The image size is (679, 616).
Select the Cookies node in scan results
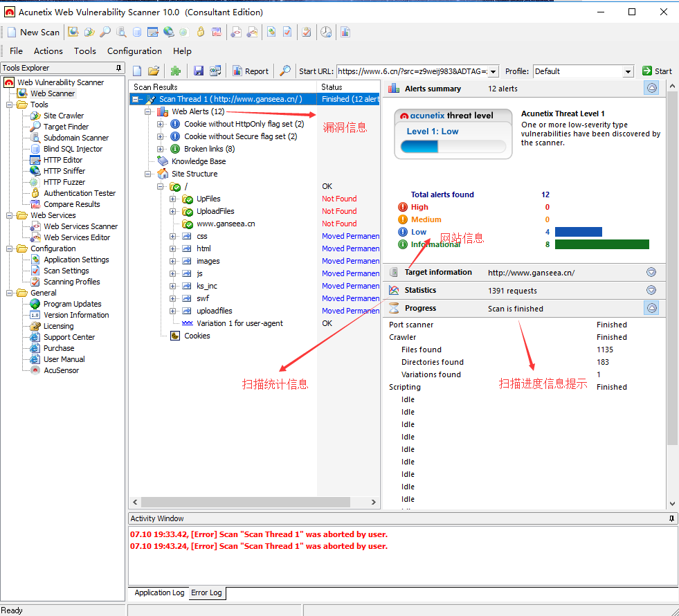point(197,336)
